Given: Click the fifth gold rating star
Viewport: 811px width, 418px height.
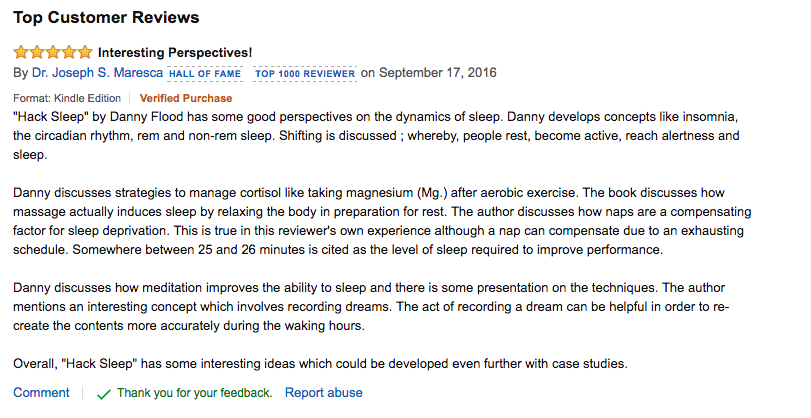Looking at the screenshot, I should click(x=85, y=52).
